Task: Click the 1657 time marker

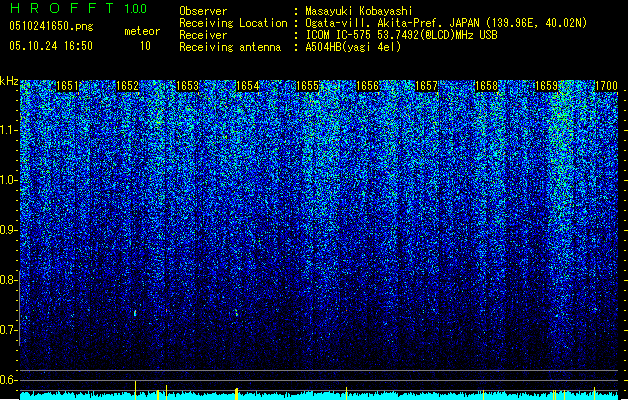Action: pos(426,86)
